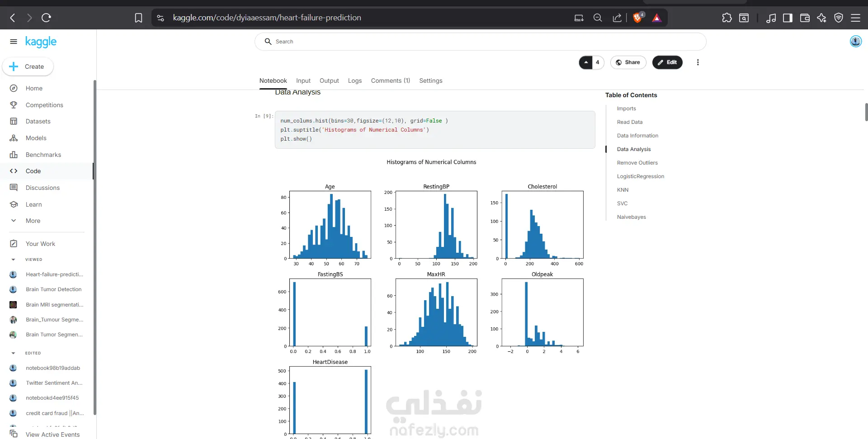Switch to the Comments (1) tab

[391, 80]
